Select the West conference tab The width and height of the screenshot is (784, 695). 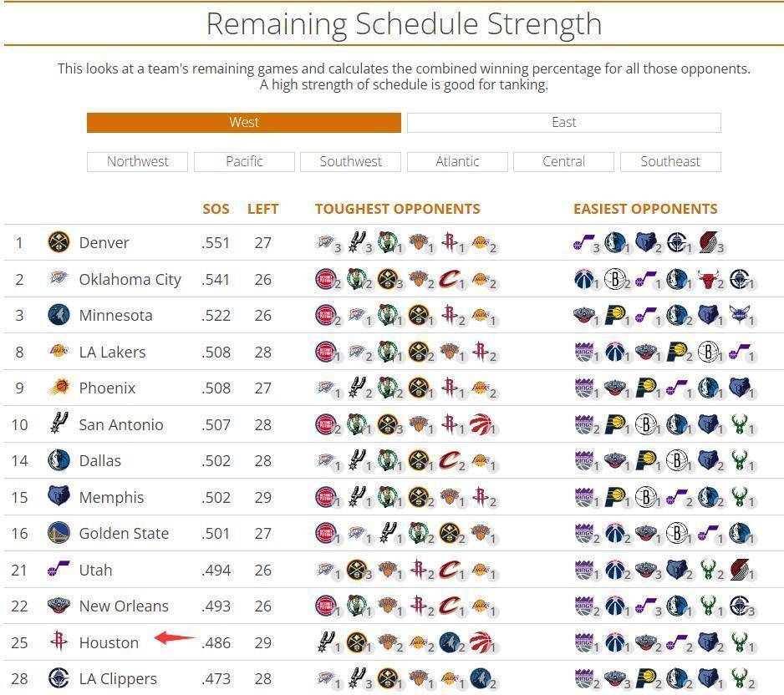243,123
